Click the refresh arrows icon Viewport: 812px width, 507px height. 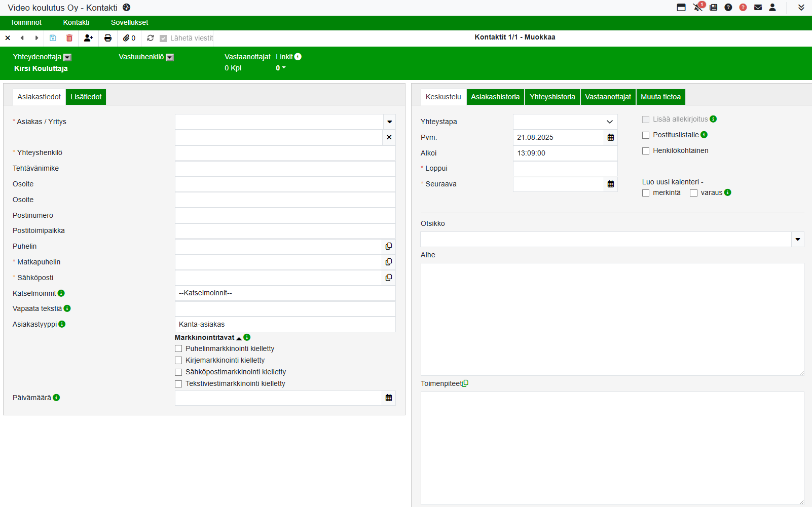click(x=151, y=38)
